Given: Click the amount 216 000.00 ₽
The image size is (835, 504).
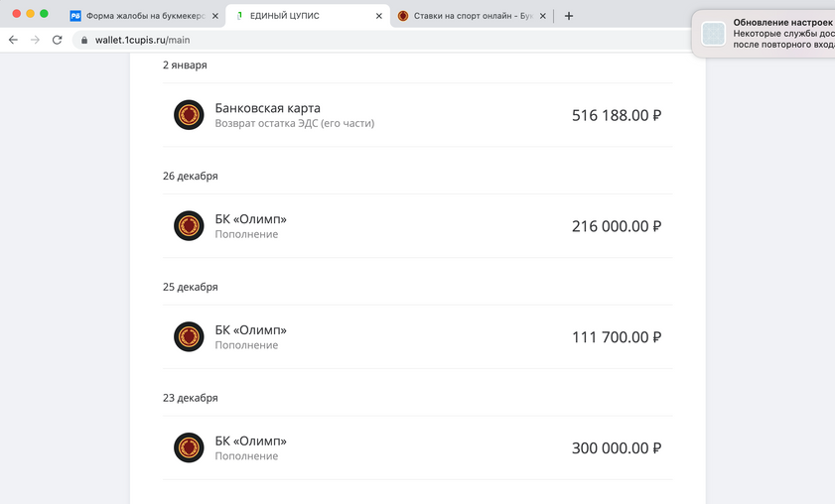Looking at the screenshot, I should [617, 226].
